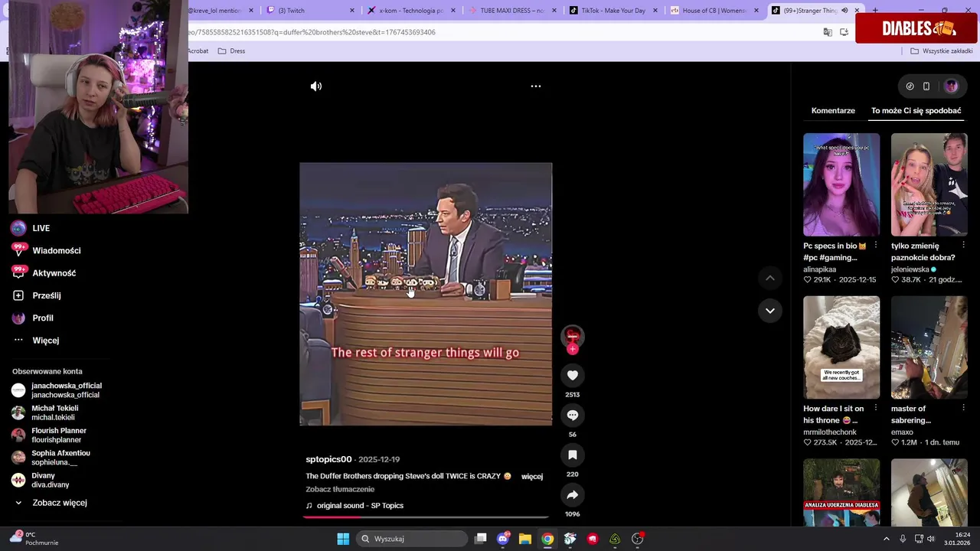This screenshot has height=551, width=980.
Task: Open the Dress bookmarks folder
Action: pos(231,51)
